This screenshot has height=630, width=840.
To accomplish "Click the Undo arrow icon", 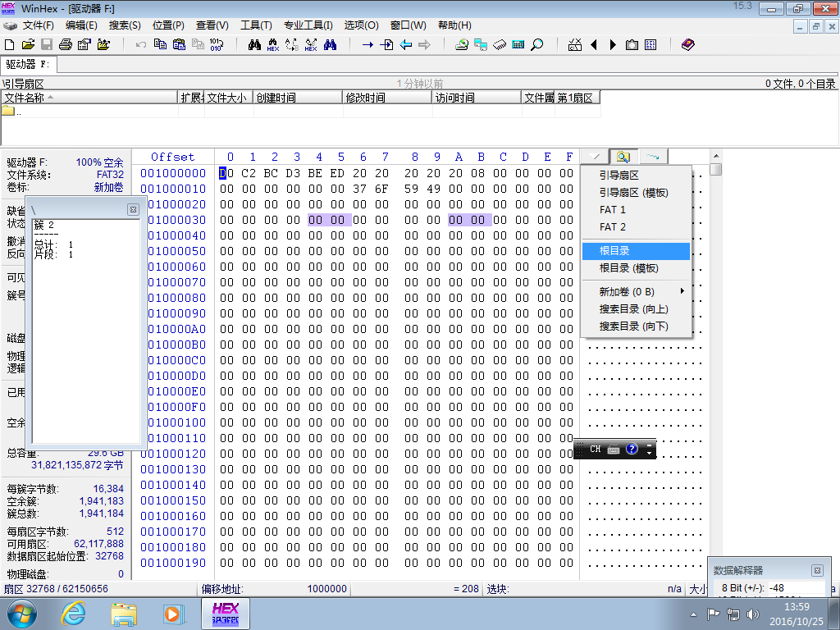I will click(141, 45).
